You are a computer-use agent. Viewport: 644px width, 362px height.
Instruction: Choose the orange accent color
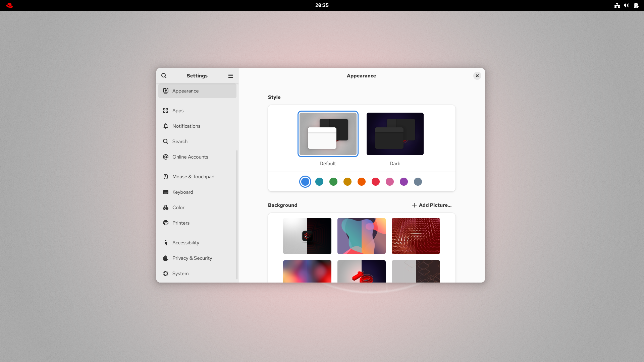tap(362, 182)
